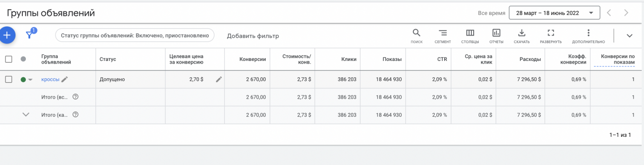Open the filter funnel icon
This screenshot has width=644, height=165.
tap(30, 35)
